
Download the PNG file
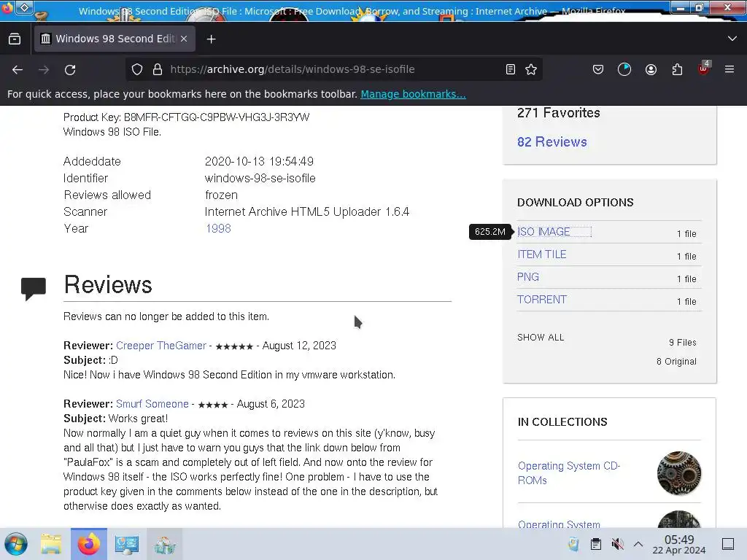528,277
